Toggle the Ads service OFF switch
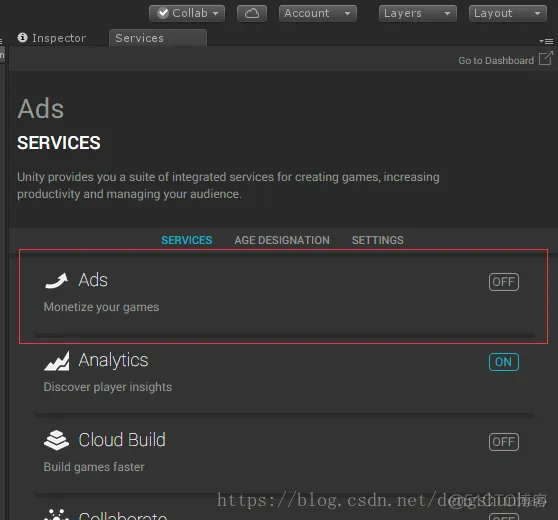 point(504,282)
